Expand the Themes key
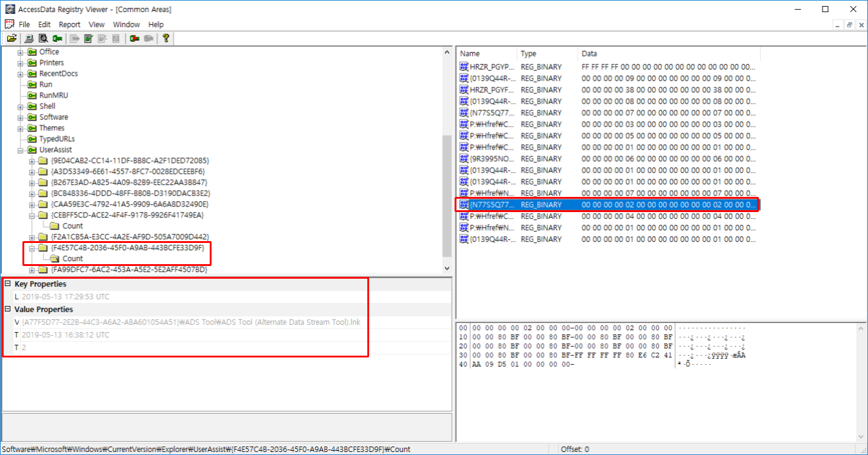Screen dimensions: 868x455 tap(21, 128)
